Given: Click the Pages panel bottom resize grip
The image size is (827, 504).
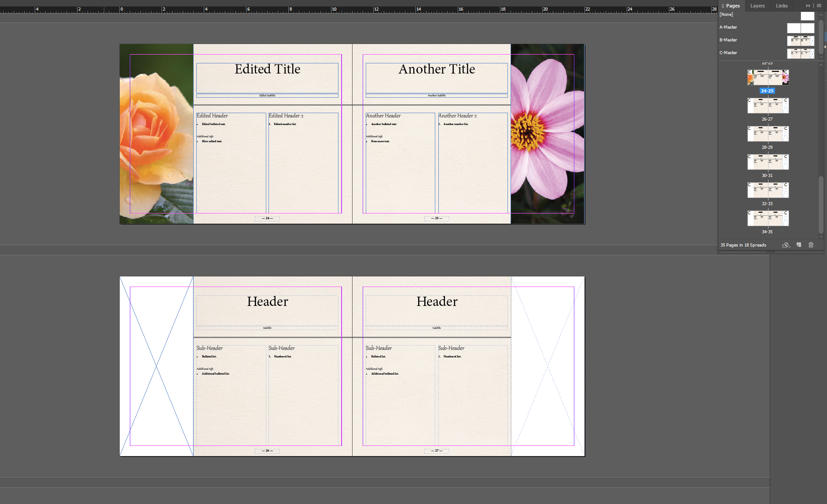Looking at the screenshot, I should (771, 252).
